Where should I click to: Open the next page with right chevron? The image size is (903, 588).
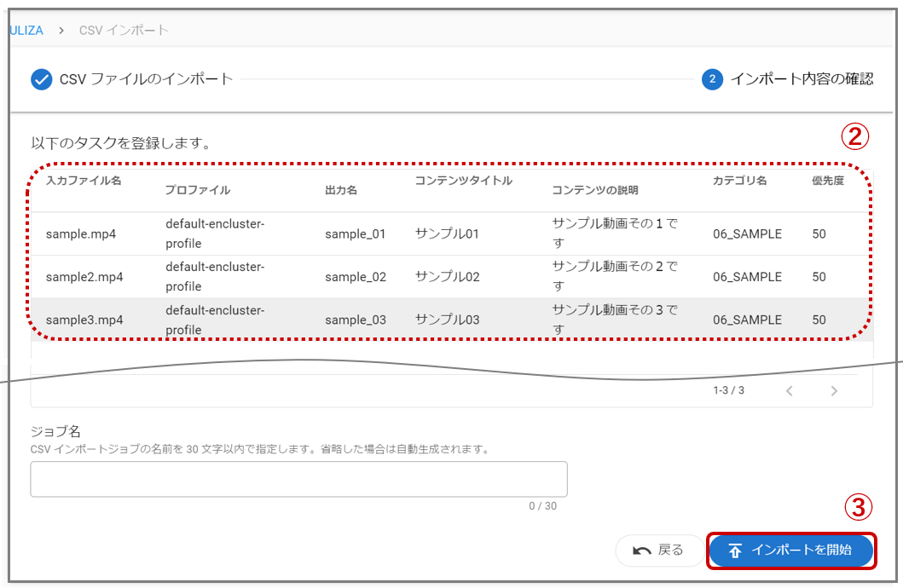[x=834, y=390]
